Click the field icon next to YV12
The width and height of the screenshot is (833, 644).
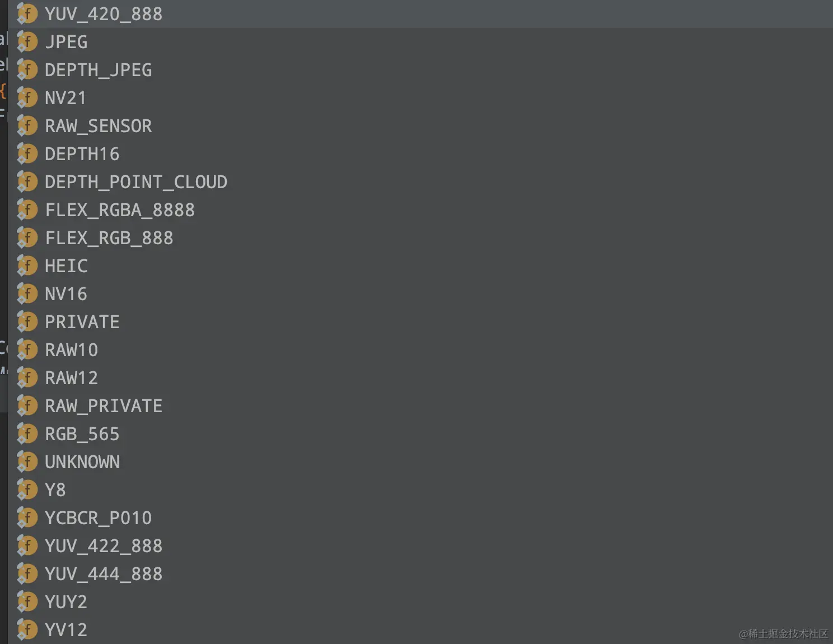[x=27, y=630]
